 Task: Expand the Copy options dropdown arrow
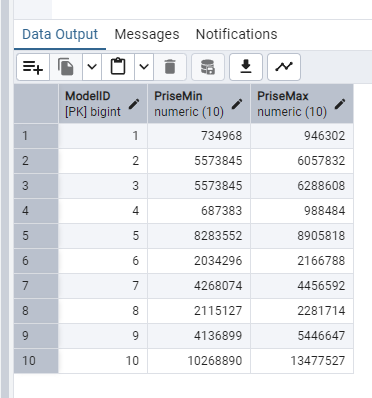[x=92, y=67]
